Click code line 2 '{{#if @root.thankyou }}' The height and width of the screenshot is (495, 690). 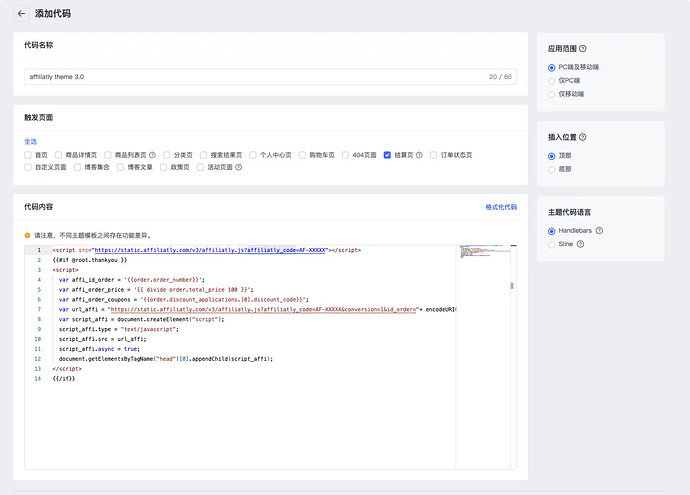point(90,260)
